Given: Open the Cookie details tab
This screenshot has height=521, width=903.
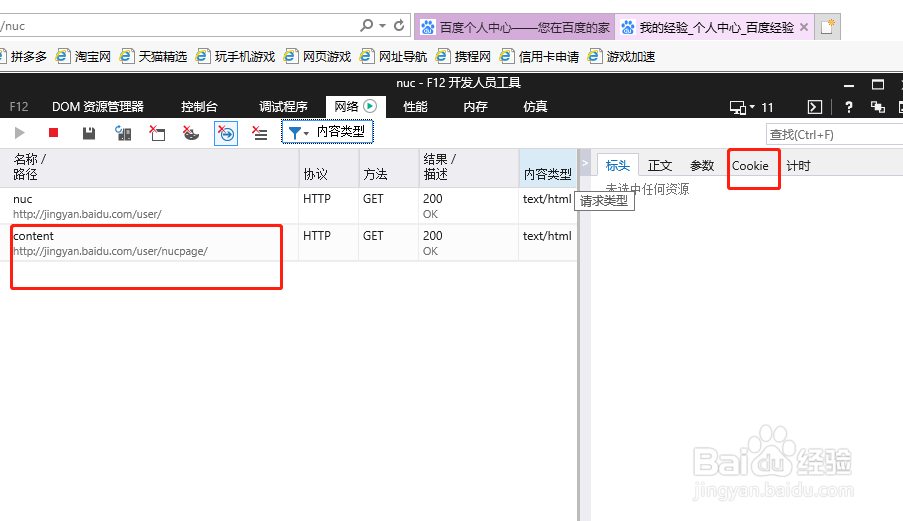Looking at the screenshot, I should tap(750, 166).
